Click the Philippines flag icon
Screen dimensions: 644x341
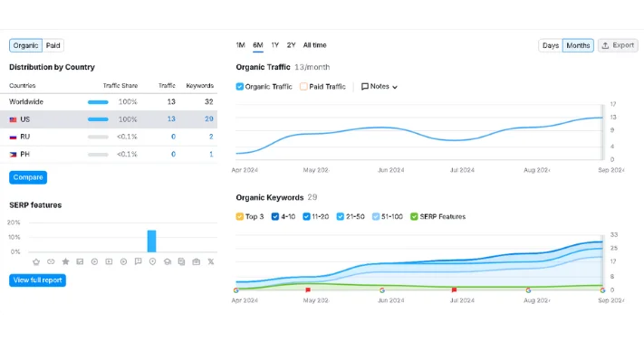14,155
